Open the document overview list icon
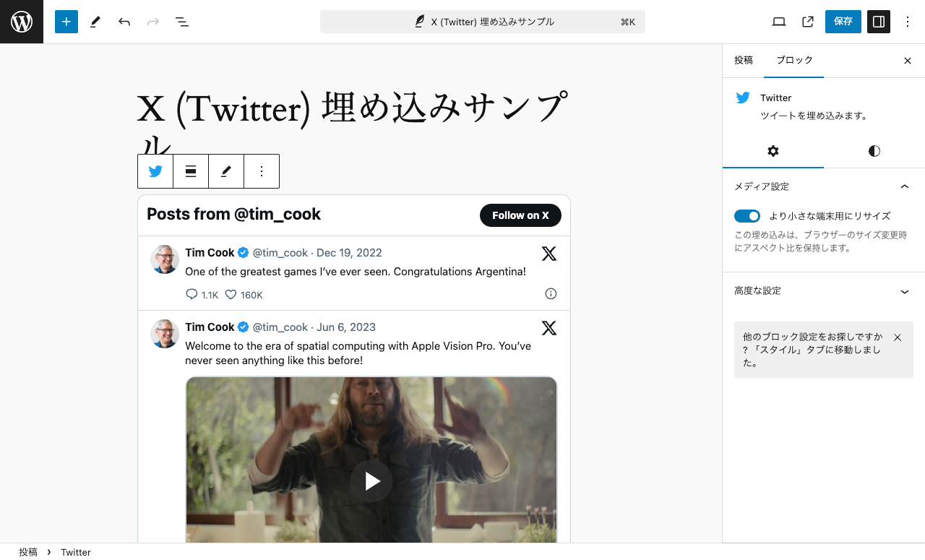 click(182, 22)
